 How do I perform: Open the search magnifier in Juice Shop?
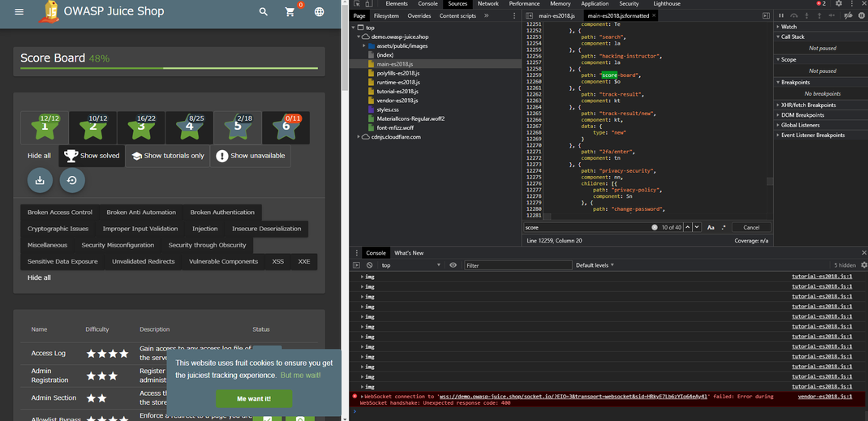coord(264,11)
